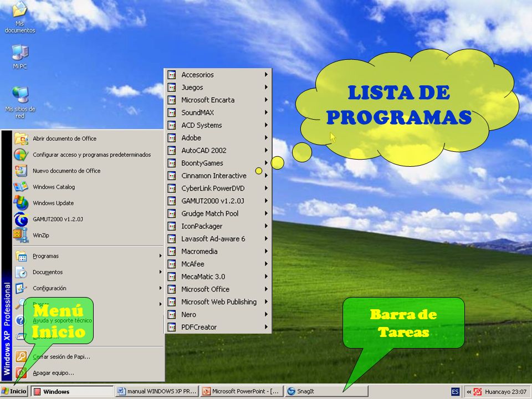Click the Cerrar sesión key icon
Image resolution: width=532 pixels, height=399 pixels.
[21, 356]
